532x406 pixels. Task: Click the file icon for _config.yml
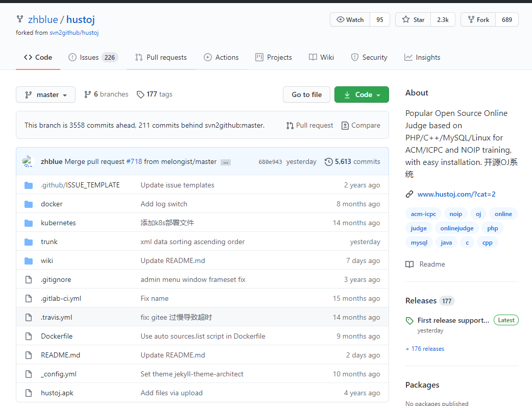coord(29,374)
